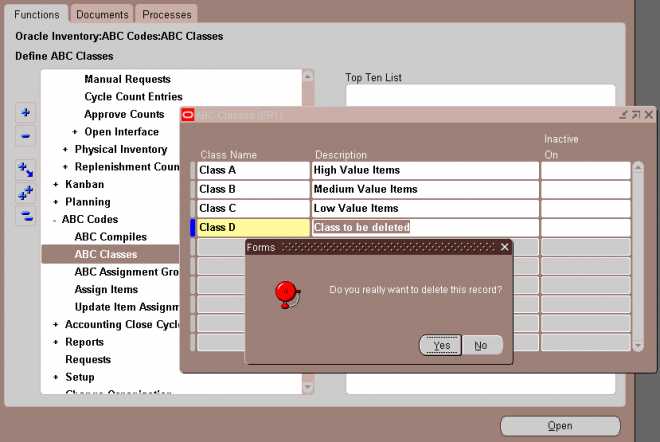Switch to the Documents tab
Screen dimensions: 660x442
click(x=102, y=14)
